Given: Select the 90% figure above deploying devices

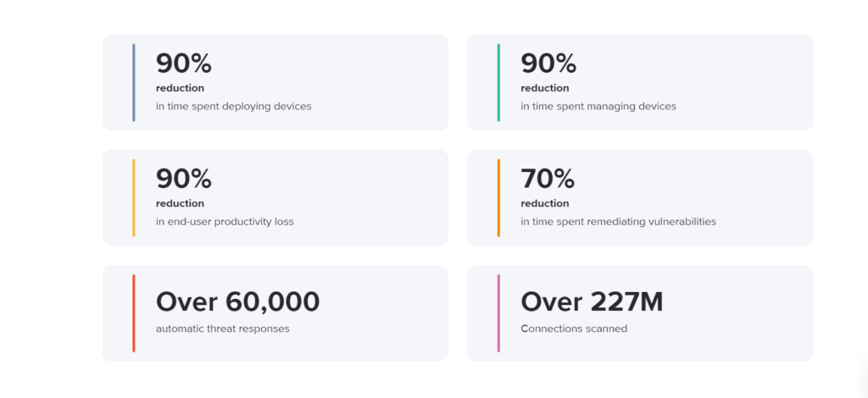Looking at the screenshot, I should click(184, 64).
